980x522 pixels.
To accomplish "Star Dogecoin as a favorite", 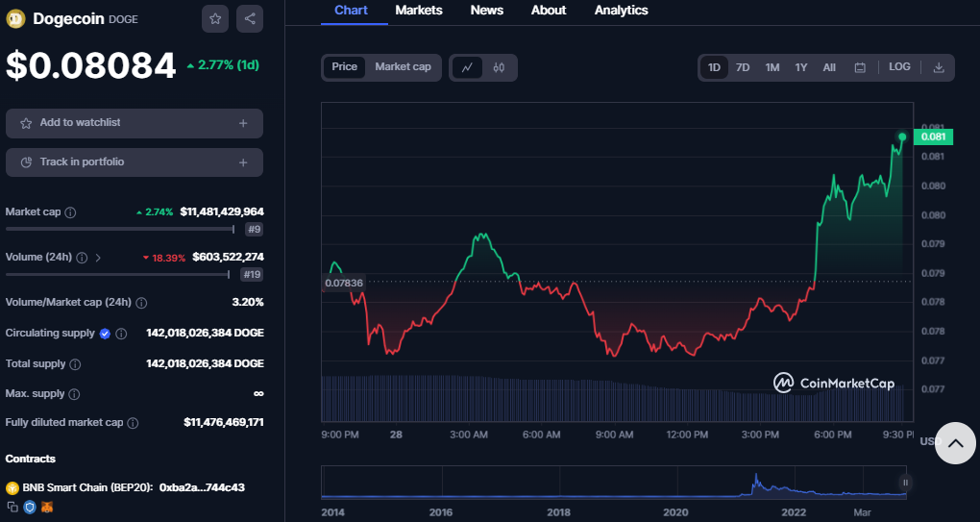I will pos(215,18).
